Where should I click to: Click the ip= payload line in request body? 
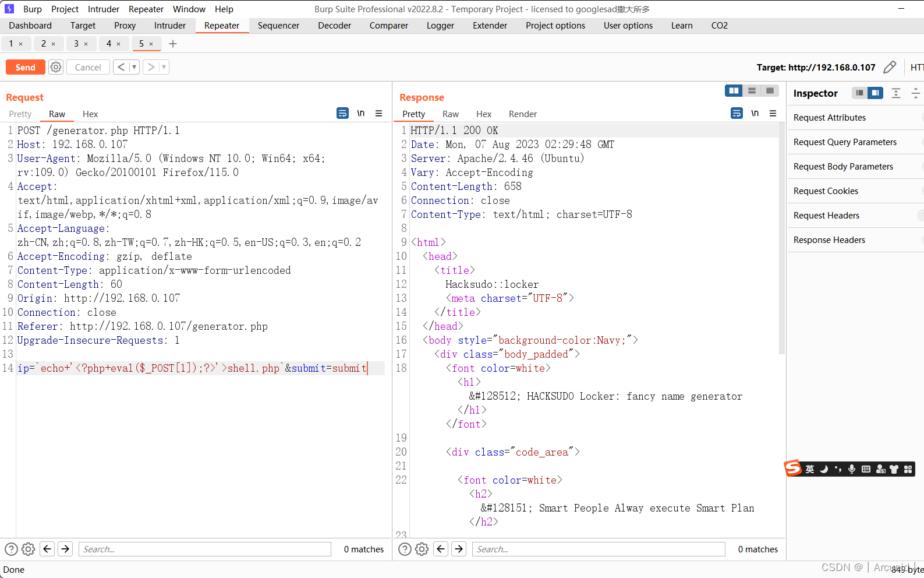point(193,368)
